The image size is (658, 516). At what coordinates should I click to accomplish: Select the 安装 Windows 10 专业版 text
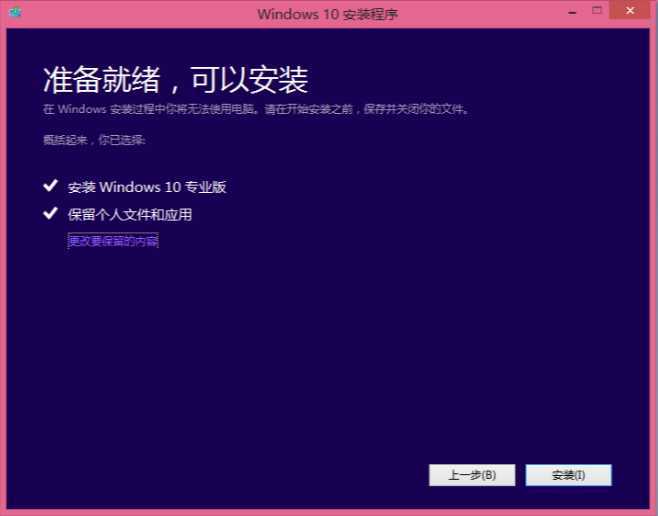[147, 187]
